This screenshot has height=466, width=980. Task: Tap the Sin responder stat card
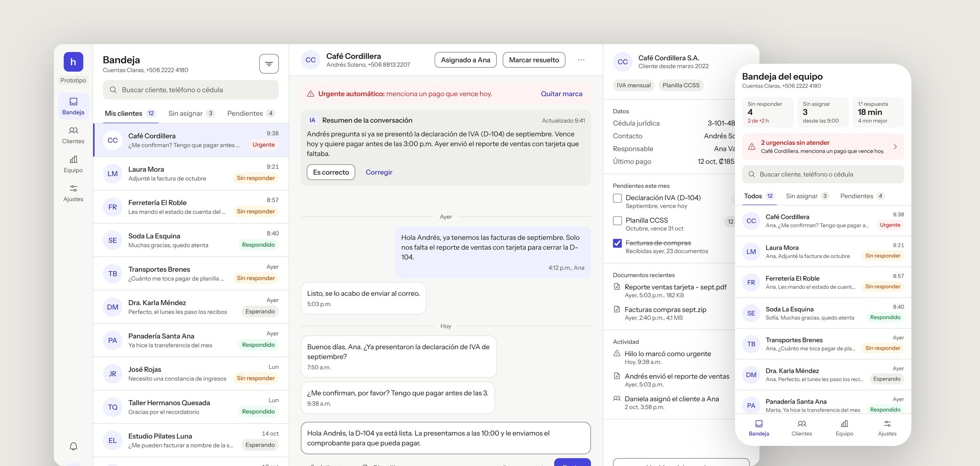768,112
